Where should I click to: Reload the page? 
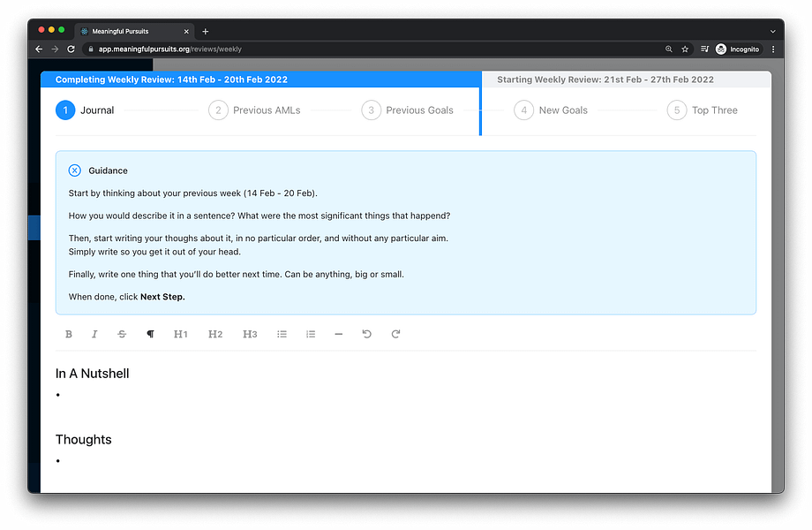tap(71, 49)
